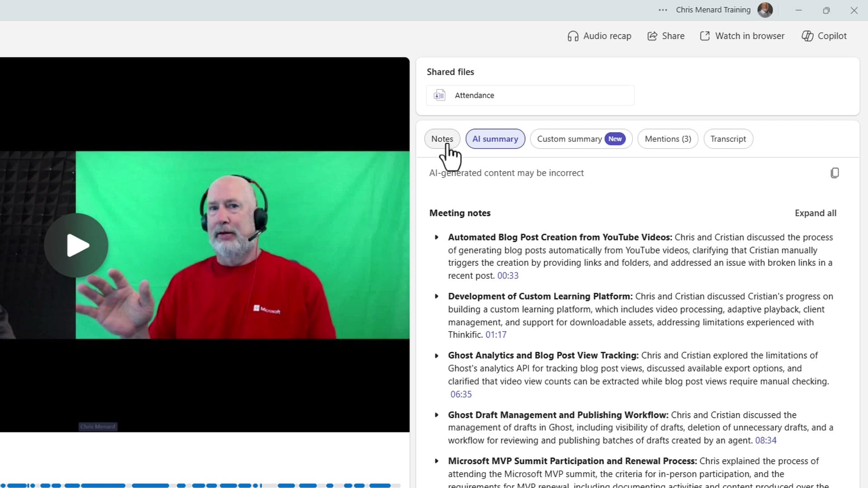Screen dimensions: 868x488
Task: Expand the Automated Blog Post Creation note
Action: coord(437,237)
